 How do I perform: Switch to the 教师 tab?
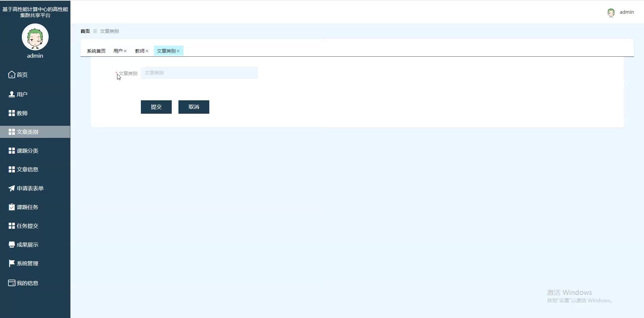pyautogui.click(x=140, y=51)
